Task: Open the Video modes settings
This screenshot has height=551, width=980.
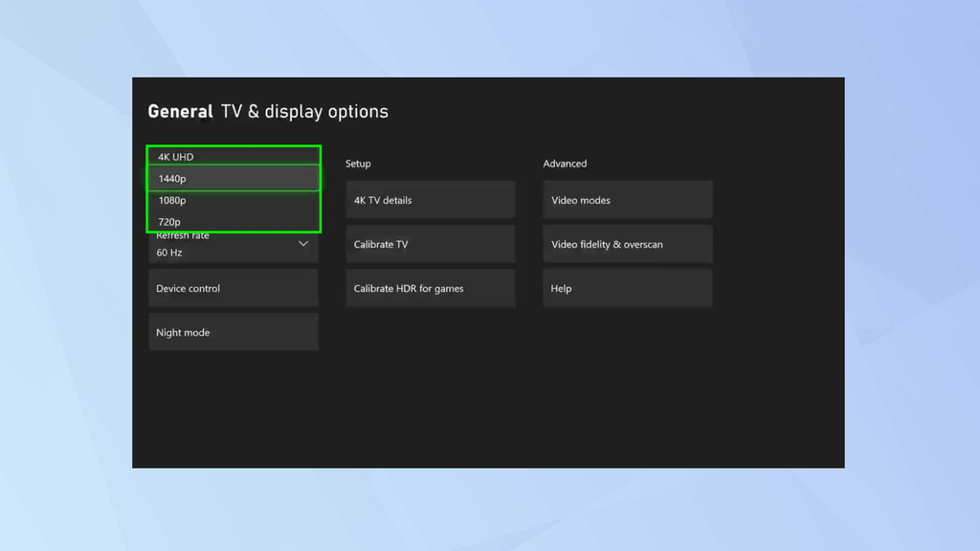Action: tap(627, 199)
